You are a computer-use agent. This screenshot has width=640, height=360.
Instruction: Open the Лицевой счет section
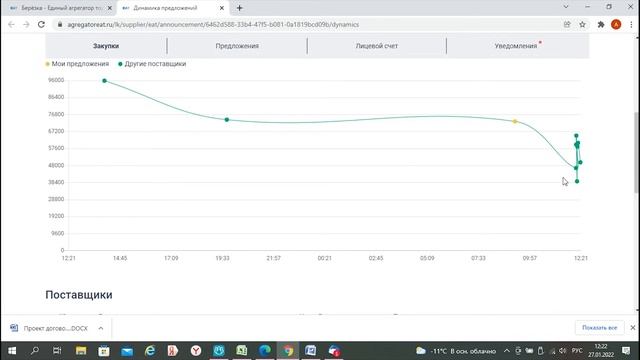(376, 46)
